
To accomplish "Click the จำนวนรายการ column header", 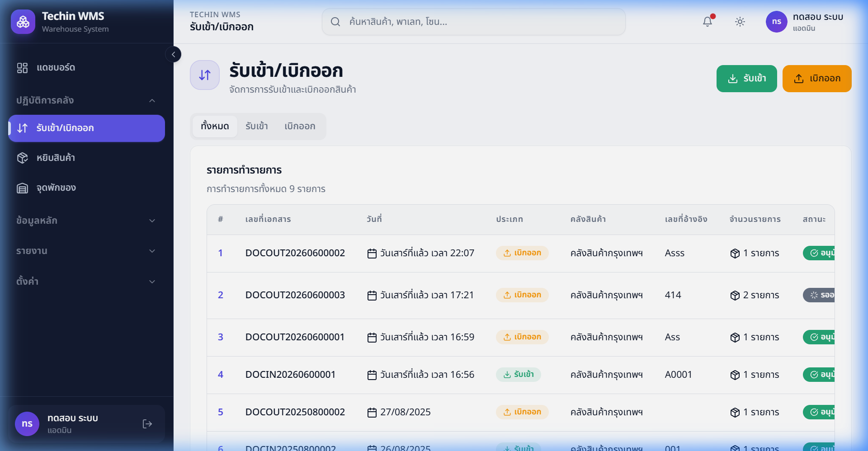I will 755,219.
